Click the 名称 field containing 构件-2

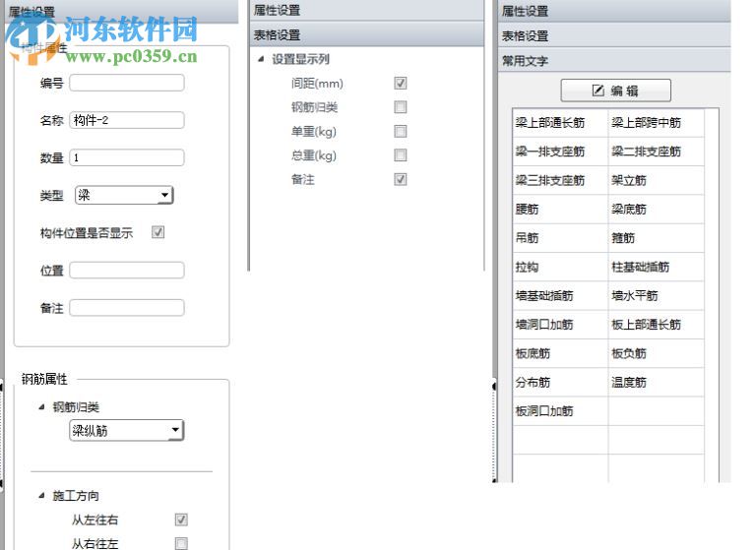[x=127, y=120]
